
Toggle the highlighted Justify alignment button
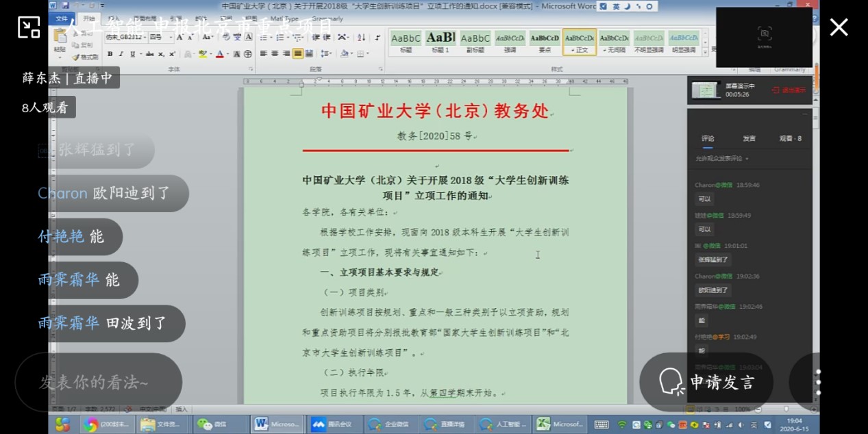(297, 53)
